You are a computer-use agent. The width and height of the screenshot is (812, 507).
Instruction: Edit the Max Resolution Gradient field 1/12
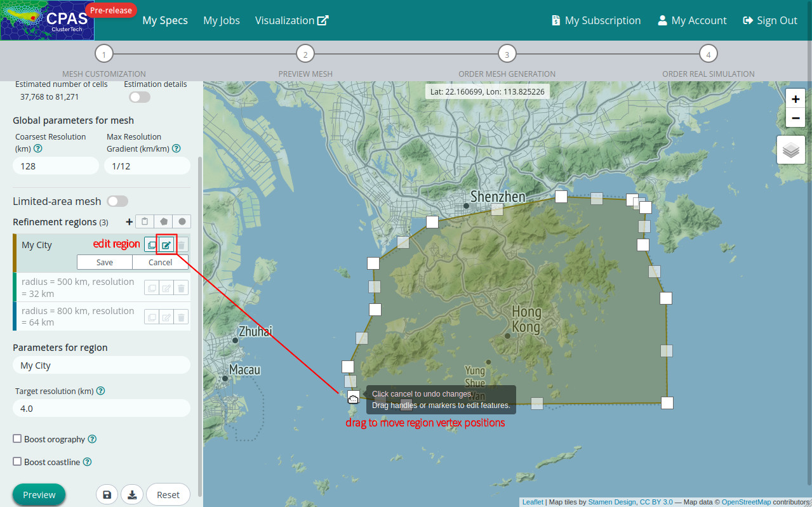click(x=147, y=166)
